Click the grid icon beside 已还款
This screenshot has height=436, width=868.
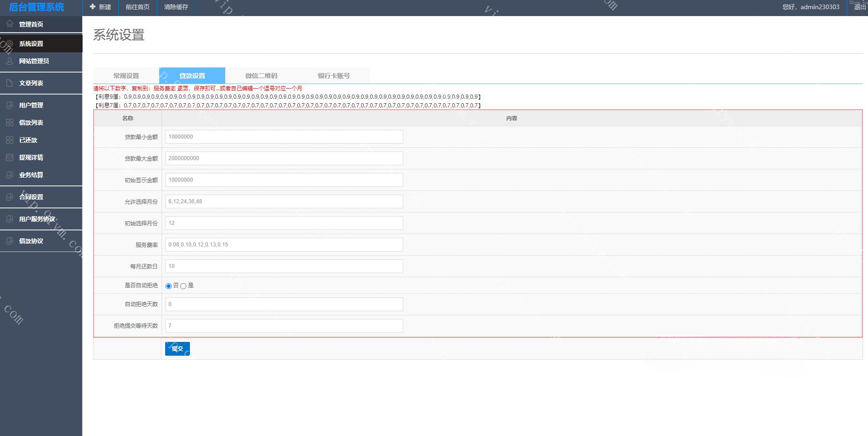tap(10, 140)
